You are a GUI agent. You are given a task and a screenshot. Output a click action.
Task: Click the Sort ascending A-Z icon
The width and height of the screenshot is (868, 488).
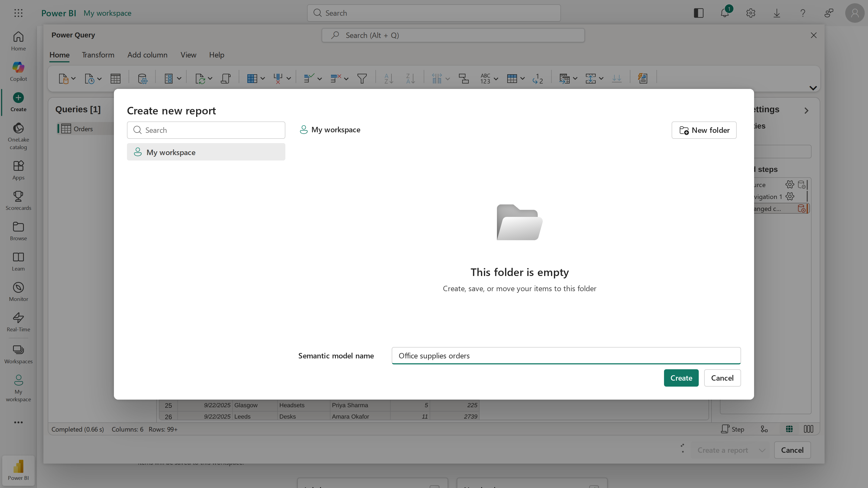(x=388, y=78)
